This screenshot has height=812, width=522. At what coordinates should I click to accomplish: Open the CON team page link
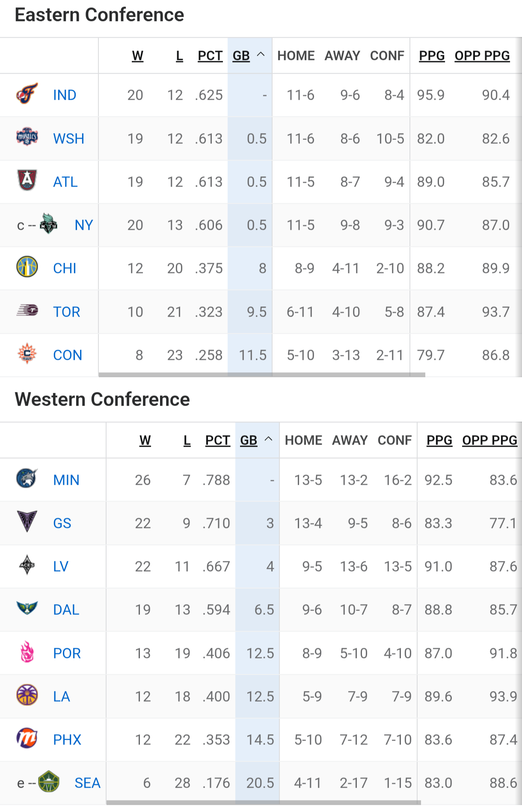(68, 355)
